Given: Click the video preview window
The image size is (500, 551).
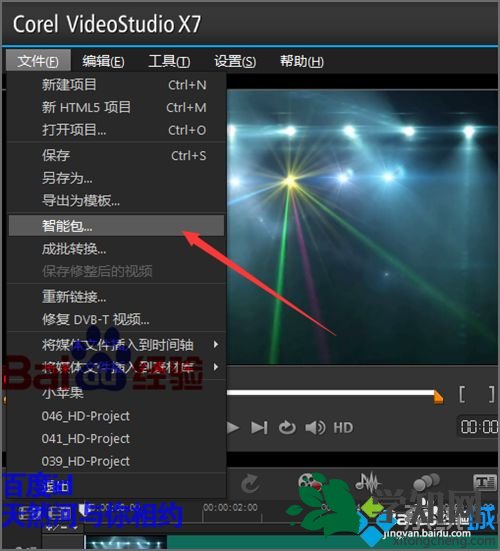Looking at the screenshot, I should pyautogui.click(x=363, y=227).
